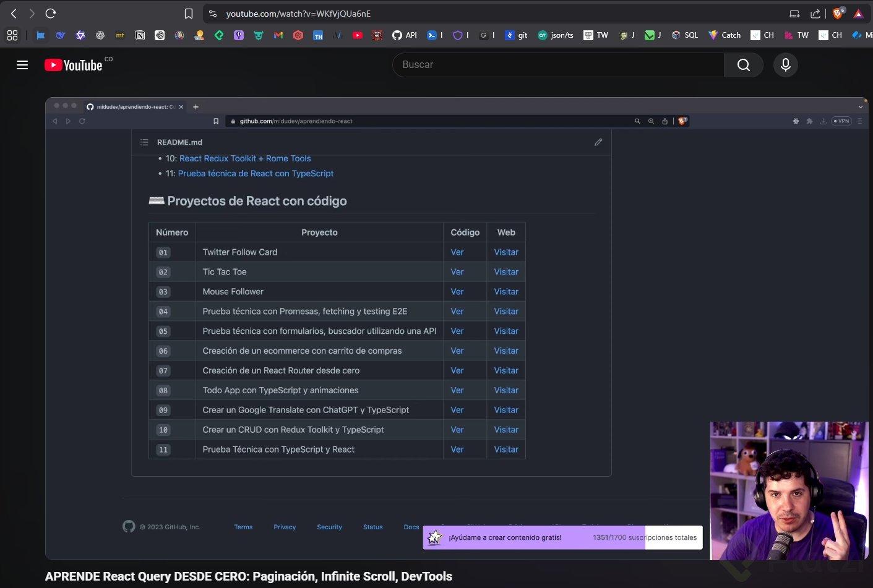
Task: Open the Brave Rewards triangle icon
Action: tap(858, 14)
